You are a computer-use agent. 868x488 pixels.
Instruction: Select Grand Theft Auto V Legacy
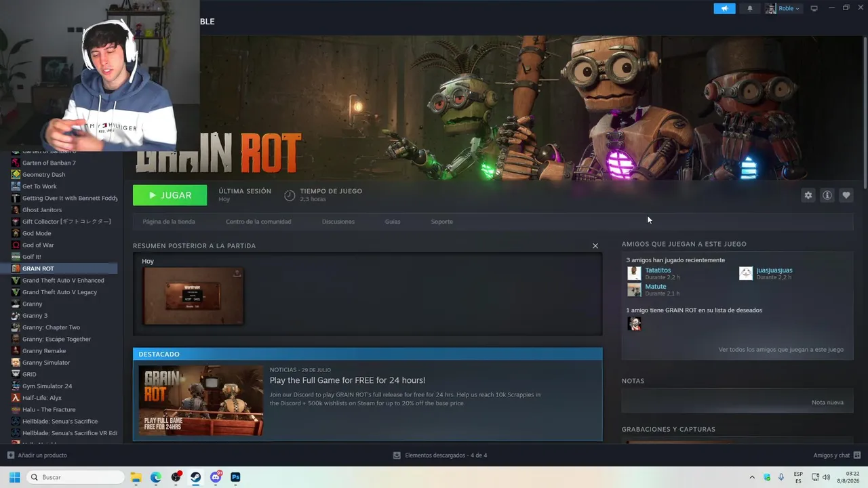click(59, 292)
